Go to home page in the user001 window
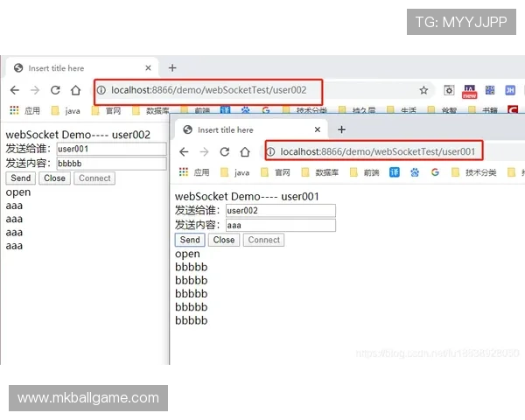525x420 pixels. click(x=245, y=151)
